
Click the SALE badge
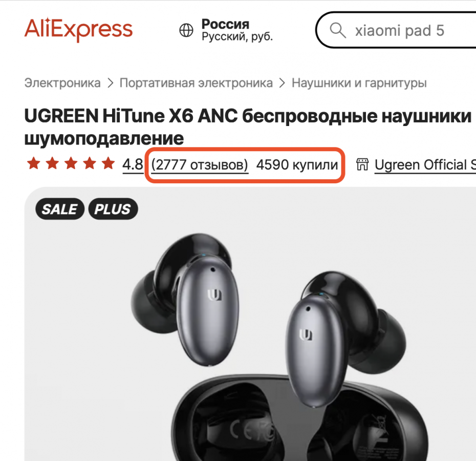[x=60, y=209]
